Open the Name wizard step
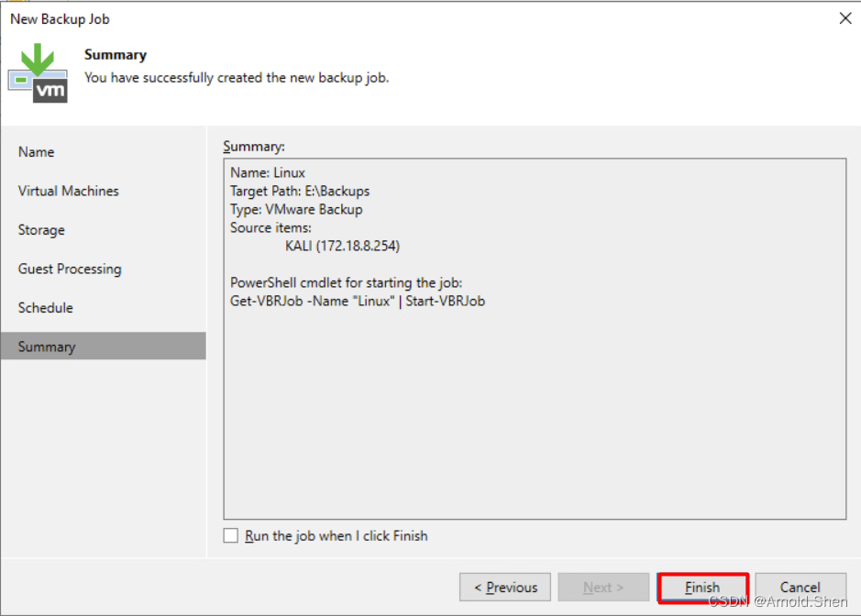The width and height of the screenshot is (861, 616). (37, 152)
